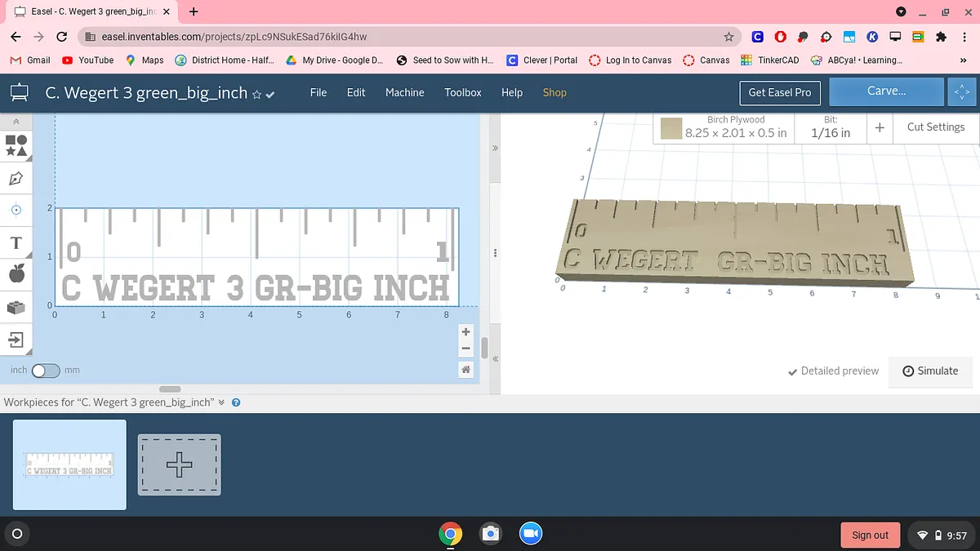Open the Shapes tool in left toolbar
The image size is (980, 551).
pyautogui.click(x=16, y=145)
